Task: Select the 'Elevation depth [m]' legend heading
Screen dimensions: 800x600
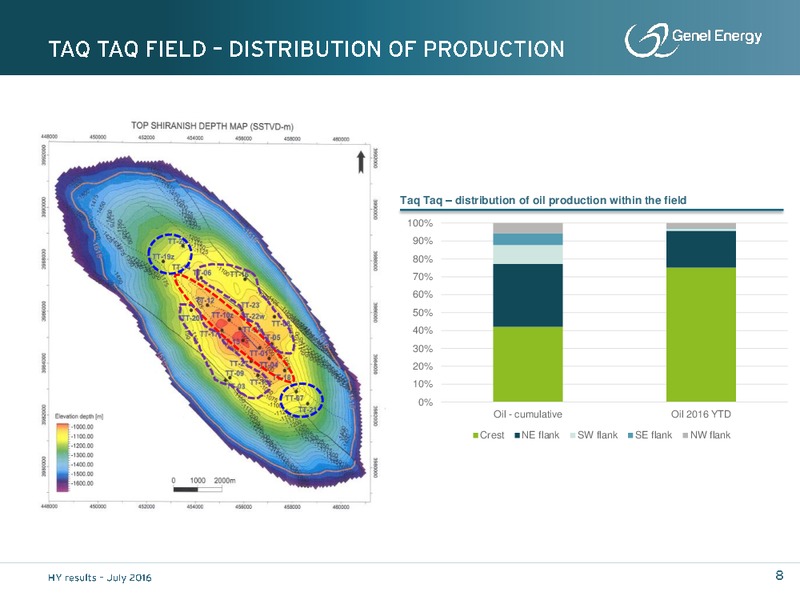Action: [x=79, y=417]
